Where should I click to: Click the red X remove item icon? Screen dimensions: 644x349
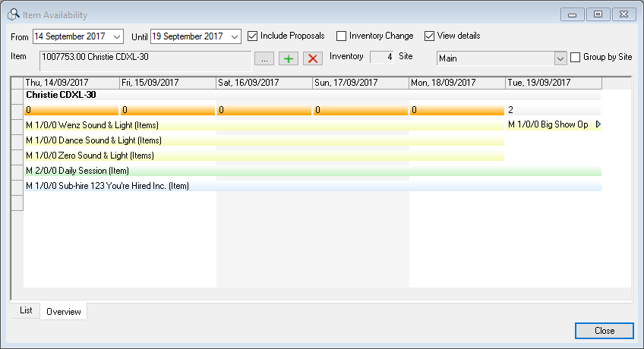pyautogui.click(x=312, y=58)
